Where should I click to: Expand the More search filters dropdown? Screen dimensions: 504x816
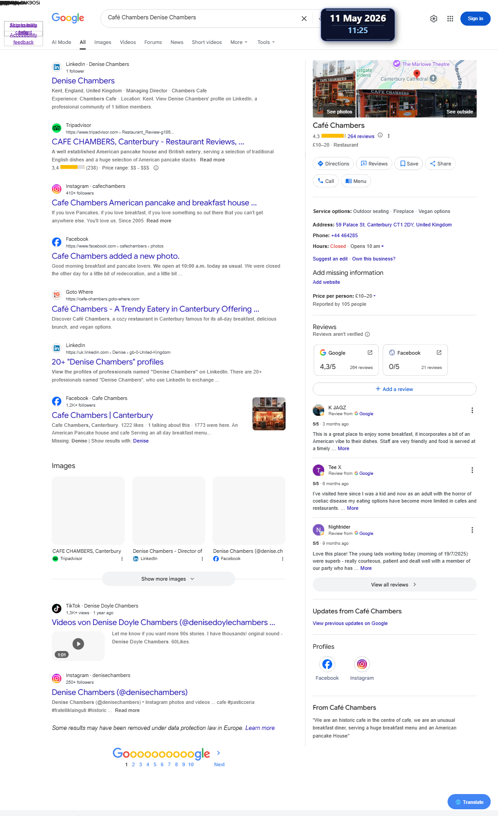point(239,42)
